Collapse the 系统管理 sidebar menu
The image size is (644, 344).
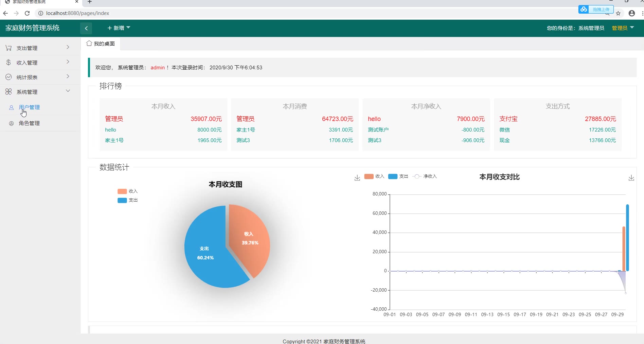click(40, 92)
